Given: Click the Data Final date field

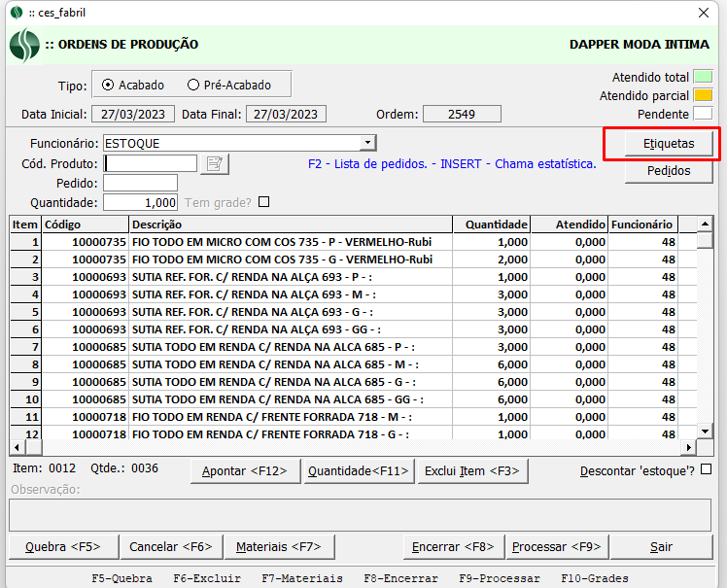Looking at the screenshot, I should pyautogui.click(x=286, y=114).
